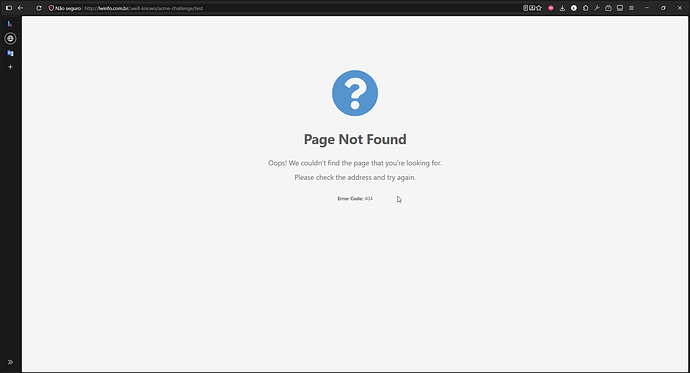Click the 'Page Not Found' heading
Screen dimensions: 690x373
pyautogui.click(x=355, y=139)
